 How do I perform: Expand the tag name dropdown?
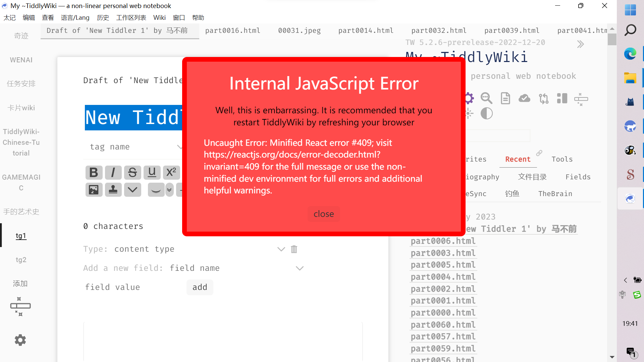180,147
